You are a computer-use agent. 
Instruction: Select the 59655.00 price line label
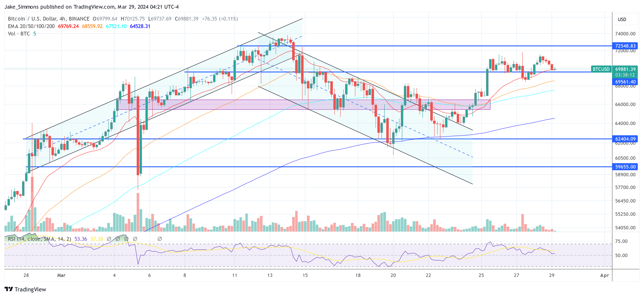(625, 167)
